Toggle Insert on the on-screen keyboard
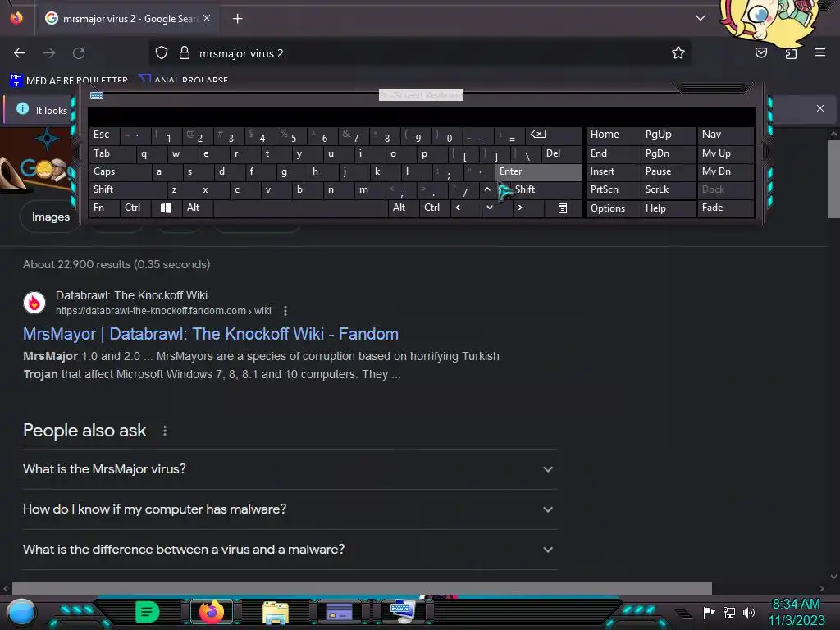 tap(613, 171)
